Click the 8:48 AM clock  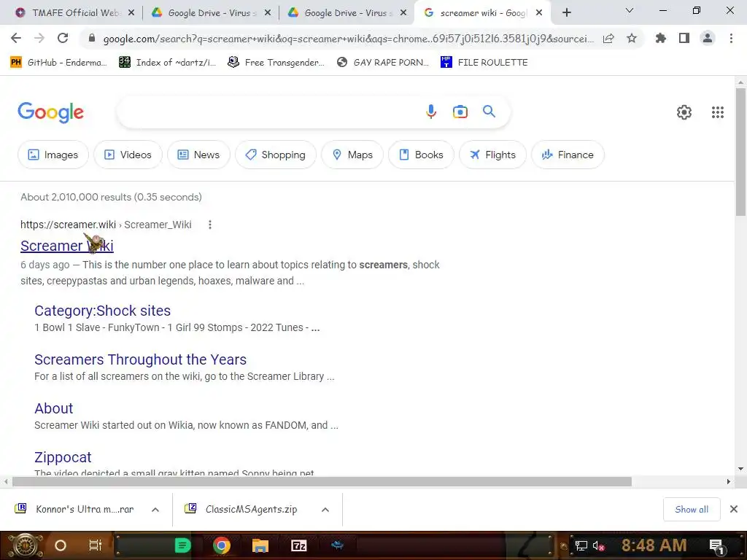coord(653,545)
